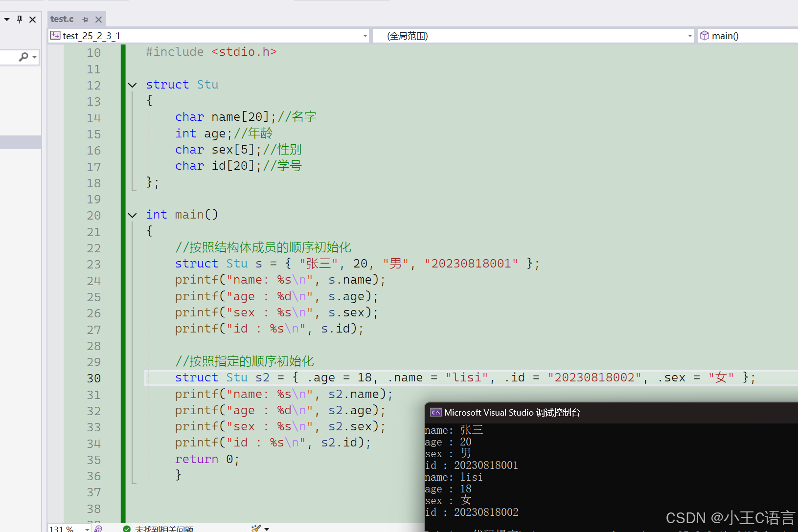This screenshot has height=532, width=798.
Task: Collapse the int main() block
Action: coord(133,215)
